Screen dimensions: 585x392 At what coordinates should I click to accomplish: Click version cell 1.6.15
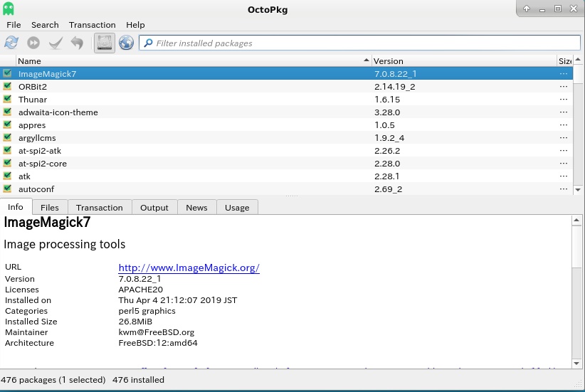[387, 99]
